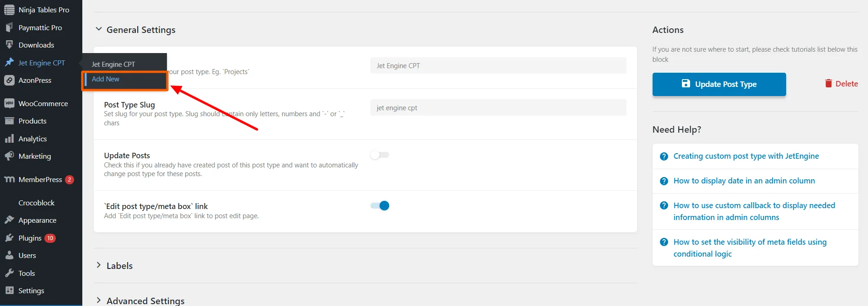
Task: Click the Ninja Tables Pro sidebar icon
Action: [x=9, y=10]
